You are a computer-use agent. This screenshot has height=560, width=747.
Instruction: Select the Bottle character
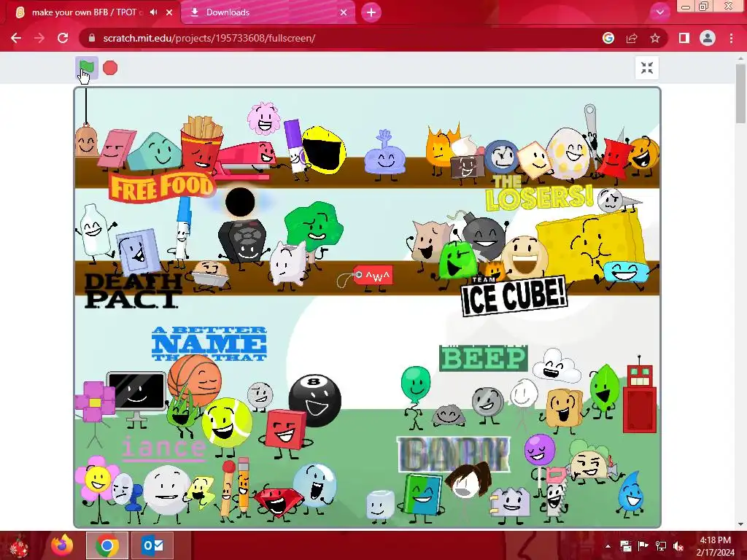pyautogui.click(x=93, y=230)
